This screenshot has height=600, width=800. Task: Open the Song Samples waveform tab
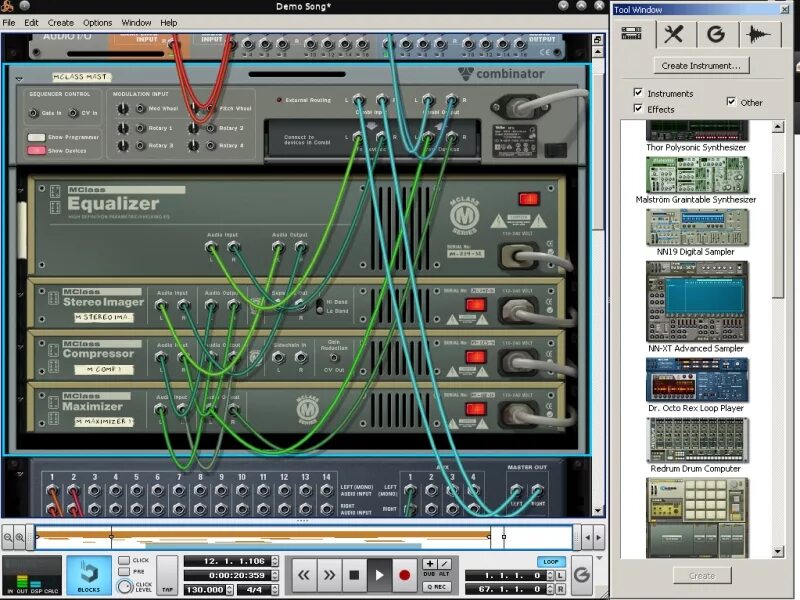[x=759, y=34]
